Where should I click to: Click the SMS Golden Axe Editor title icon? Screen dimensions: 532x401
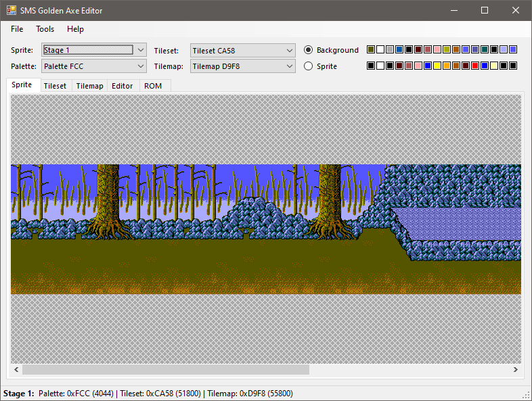(x=12, y=11)
